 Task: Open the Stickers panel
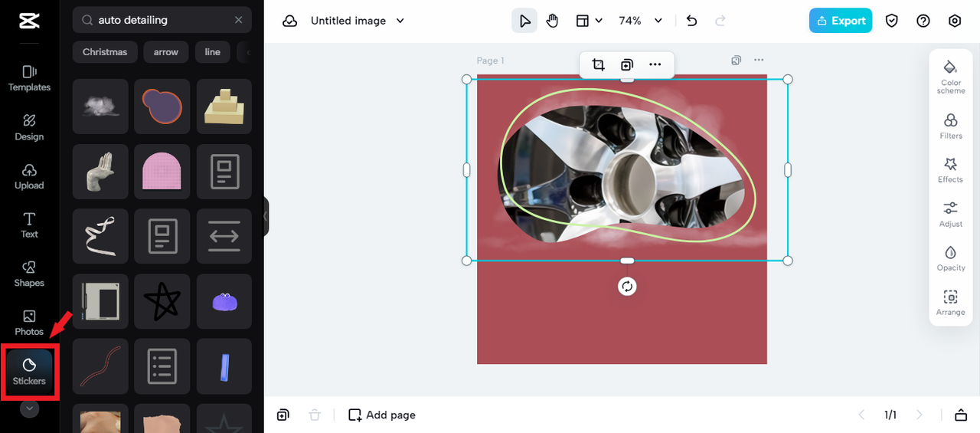coord(29,372)
